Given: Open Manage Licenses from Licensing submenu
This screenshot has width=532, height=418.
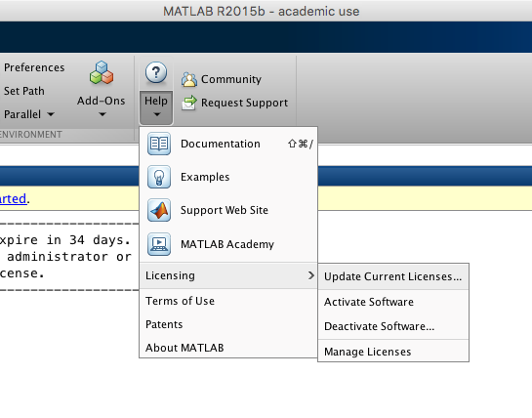Looking at the screenshot, I should [393, 352].
